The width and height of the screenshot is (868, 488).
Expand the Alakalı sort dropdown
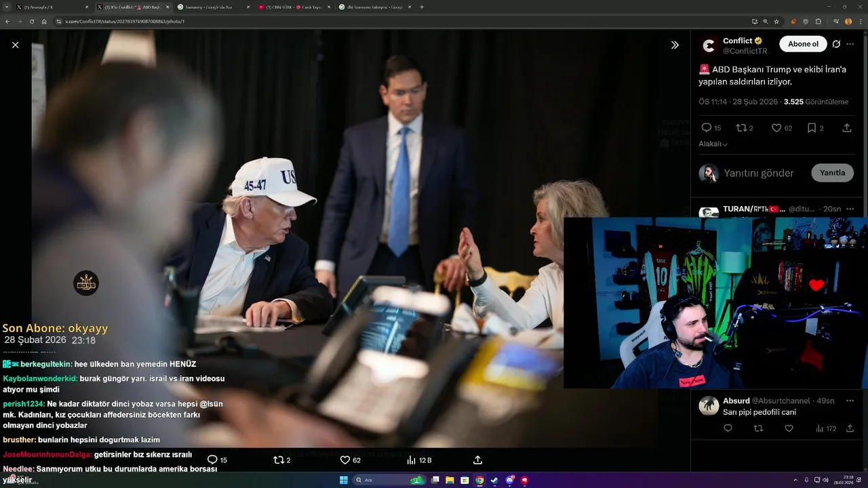[713, 144]
